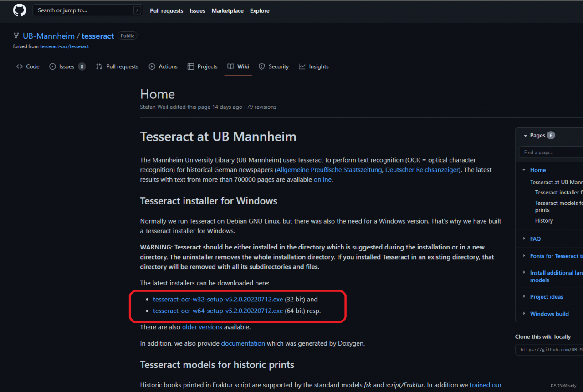Switch to the Code tab
The height and width of the screenshot is (392, 583).
[x=28, y=66]
